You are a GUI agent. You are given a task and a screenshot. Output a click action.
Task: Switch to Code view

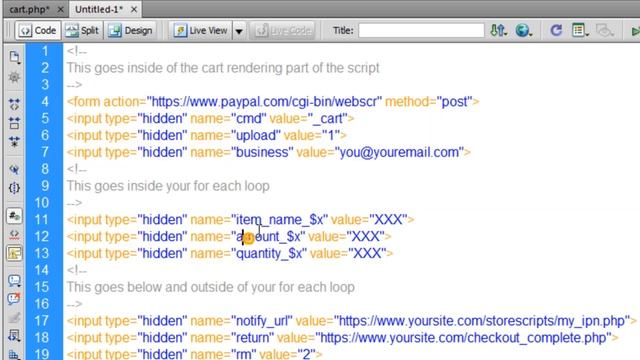(38, 31)
